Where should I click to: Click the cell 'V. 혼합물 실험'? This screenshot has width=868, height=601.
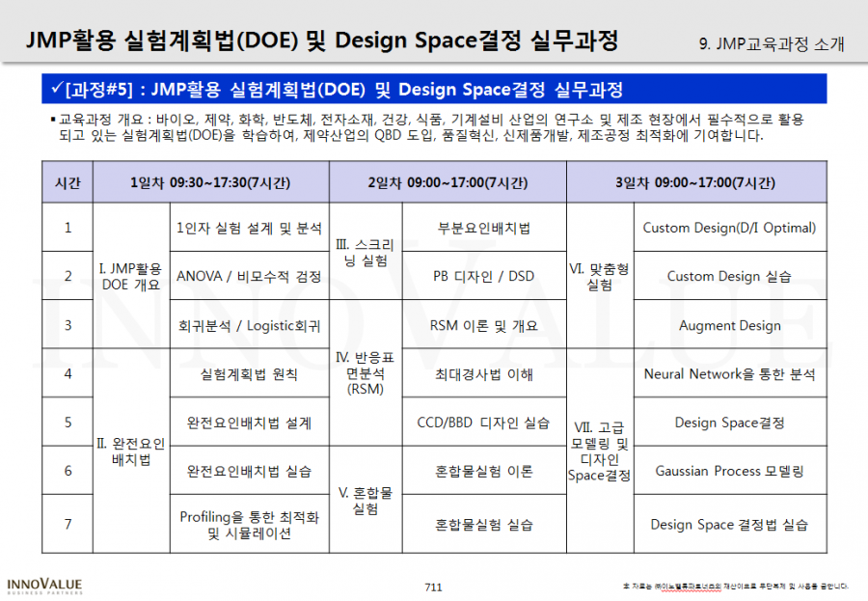coord(366,500)
